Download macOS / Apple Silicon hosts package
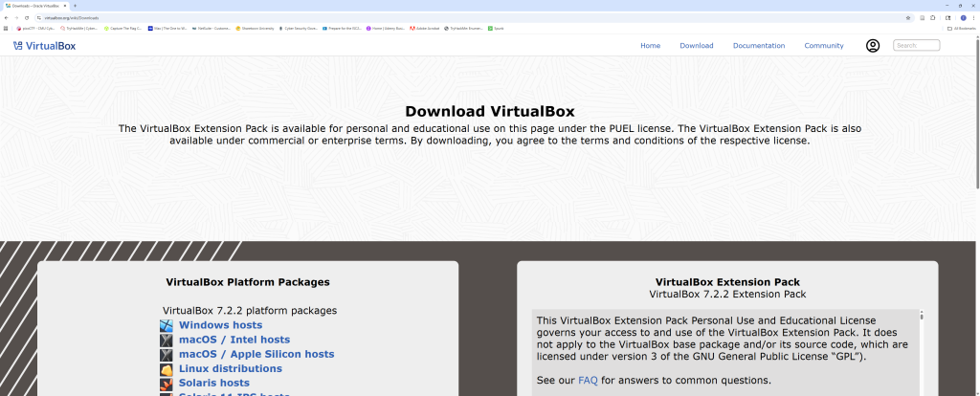 tap(256, 354)
